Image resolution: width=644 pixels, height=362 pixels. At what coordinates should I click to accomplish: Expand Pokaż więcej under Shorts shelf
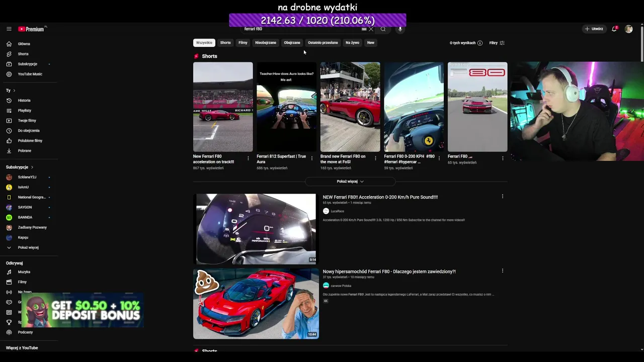(350, 182)
